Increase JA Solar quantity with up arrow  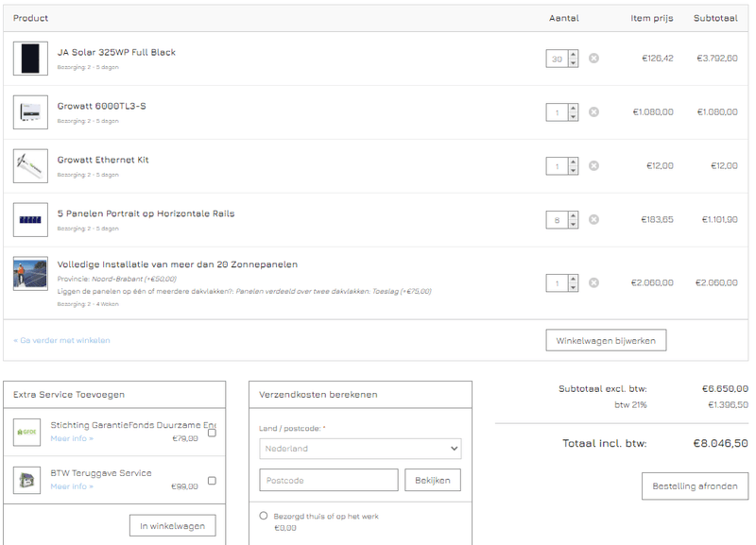pos(572,53)
